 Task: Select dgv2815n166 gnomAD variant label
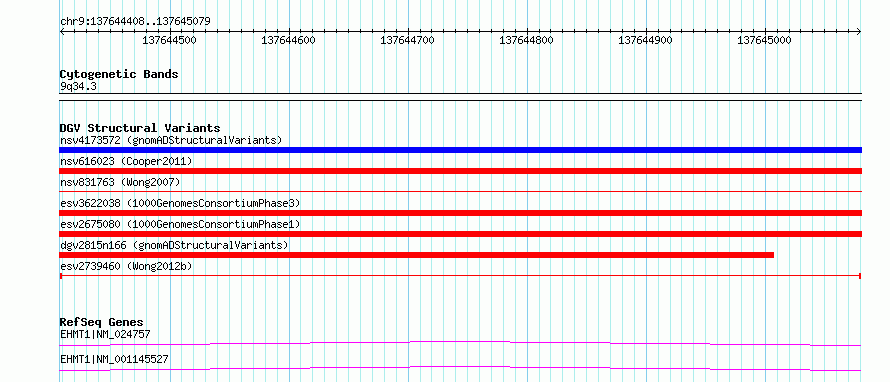[174, 245]
